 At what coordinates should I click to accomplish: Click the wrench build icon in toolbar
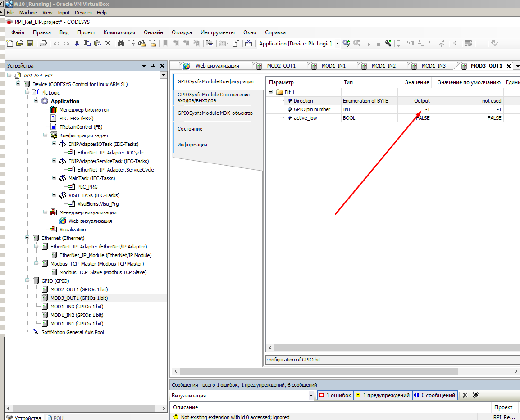(x=388, y=43)
